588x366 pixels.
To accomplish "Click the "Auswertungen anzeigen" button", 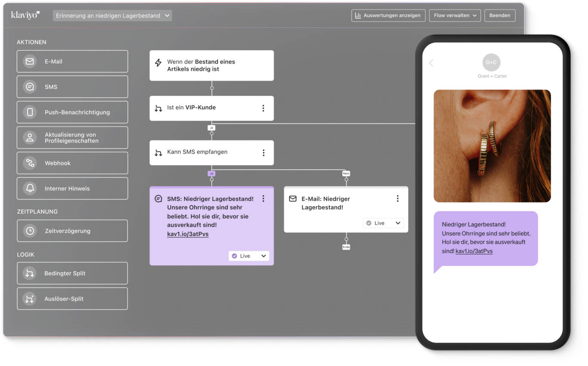I will pyautogui.click(x=388, y=15).
